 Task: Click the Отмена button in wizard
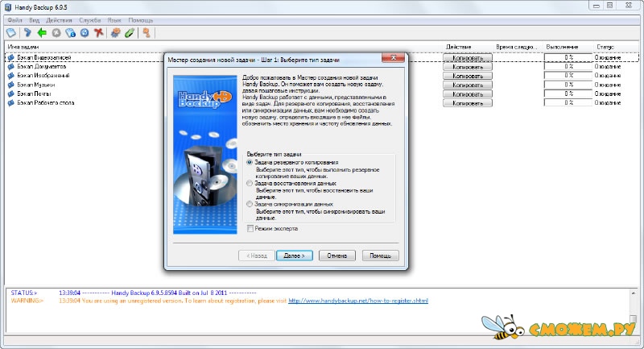(337, 256)
